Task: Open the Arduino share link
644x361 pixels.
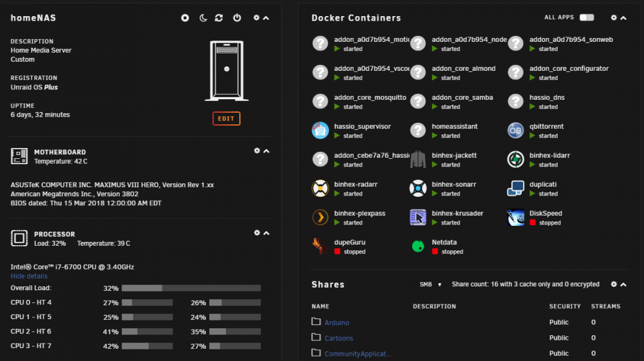Action: [x=337, y=322]
